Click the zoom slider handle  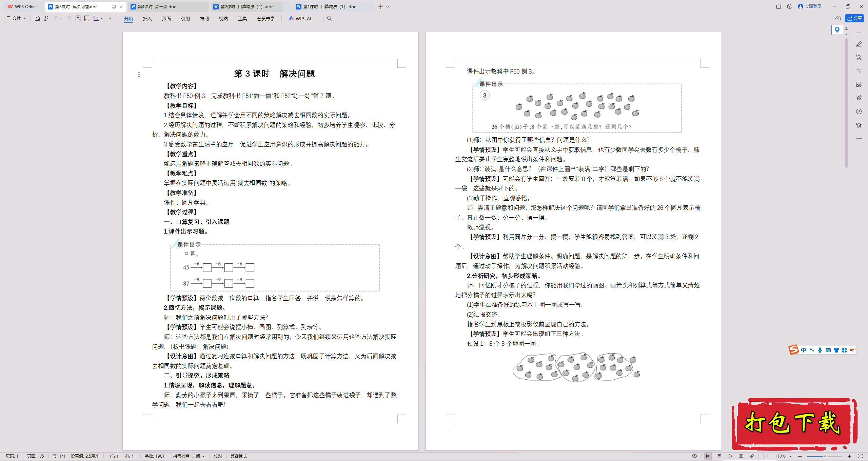[825, 456]
